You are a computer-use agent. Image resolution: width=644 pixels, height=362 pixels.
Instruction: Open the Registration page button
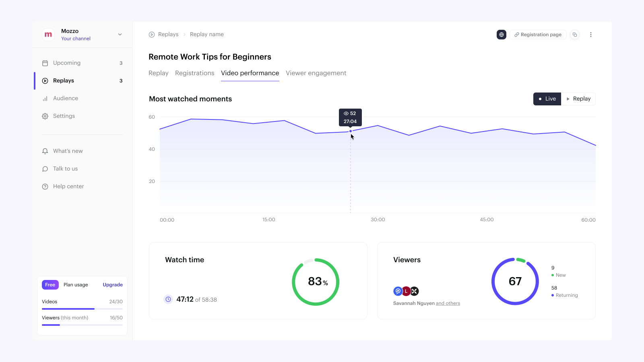tap(538, 35)
